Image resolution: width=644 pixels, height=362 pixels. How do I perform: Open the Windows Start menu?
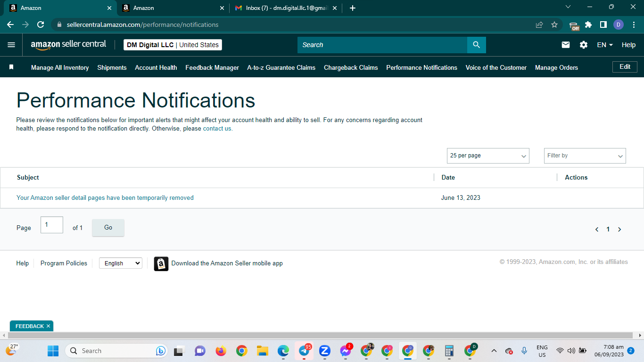click(x=53, y=351)
